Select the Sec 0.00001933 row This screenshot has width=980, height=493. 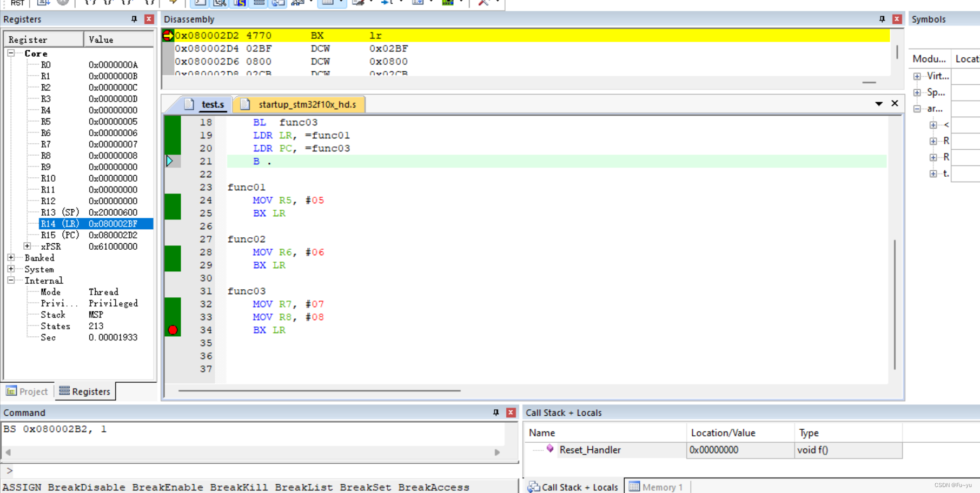coord(89,337)
